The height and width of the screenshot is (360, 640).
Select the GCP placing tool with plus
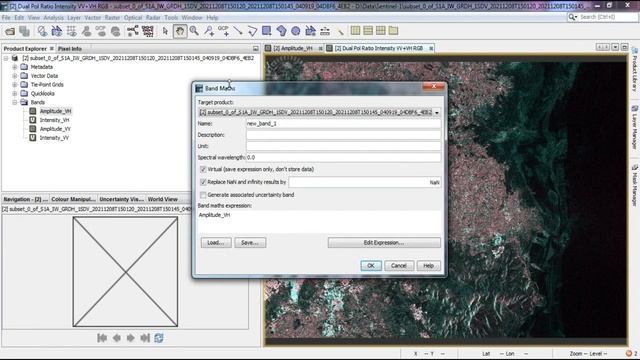(223, 31)
